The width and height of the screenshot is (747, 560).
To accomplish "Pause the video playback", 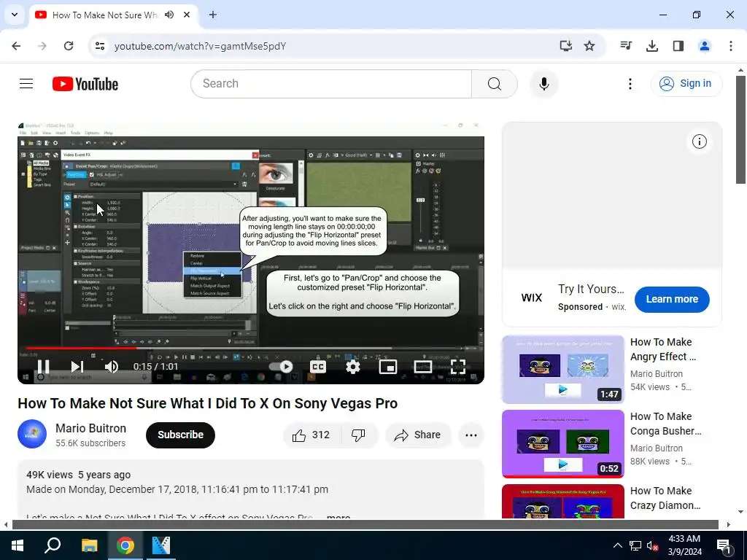I will [x=43, y=366].
